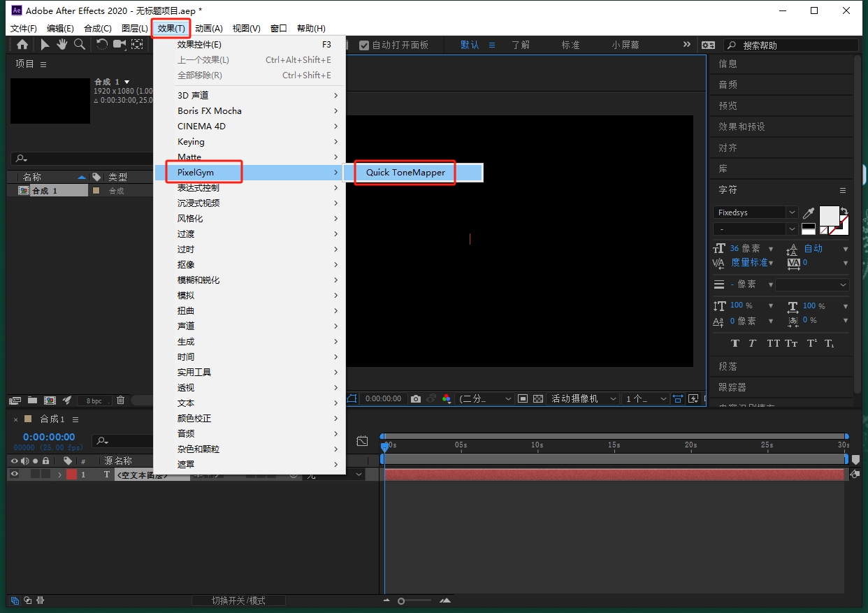Image resolution: width=868 pixels, height=613 pixels.
Task: Select the Rotation tool
Action: (102, 45)
